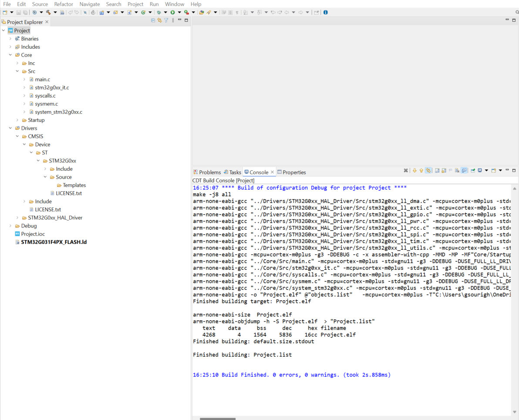Click the Search toolbar icon
The image size is (519, 420).
(85, 12)
